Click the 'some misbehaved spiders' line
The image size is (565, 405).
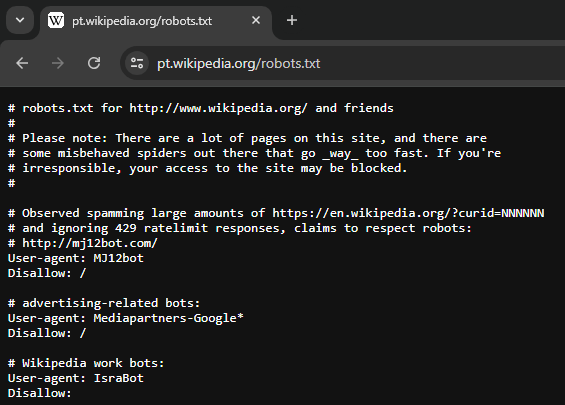click(254, 153)
